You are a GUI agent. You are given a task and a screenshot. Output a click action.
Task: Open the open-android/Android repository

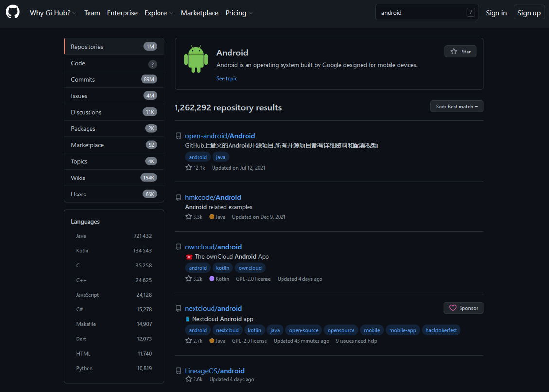point(220,136)
